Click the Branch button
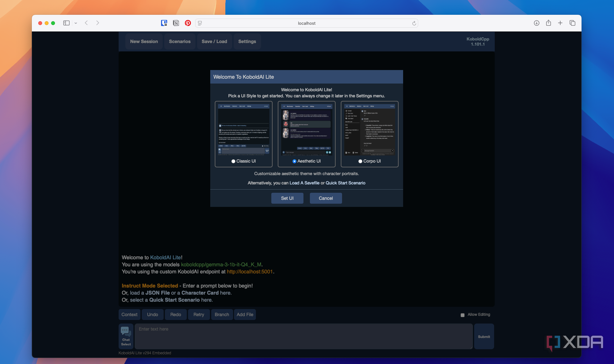614x364 pixels. coord(222,315)
